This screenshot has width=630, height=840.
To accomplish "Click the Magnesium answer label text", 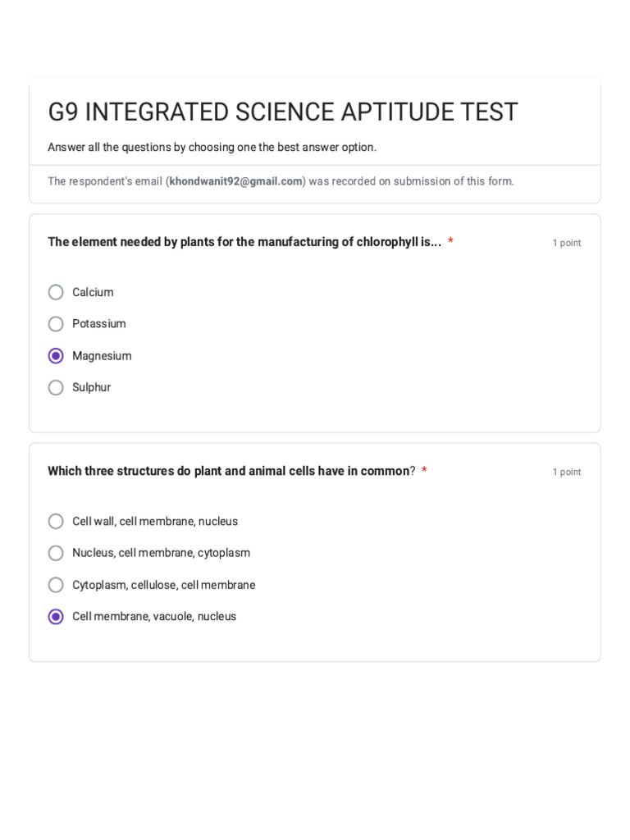I will (102, 356).
